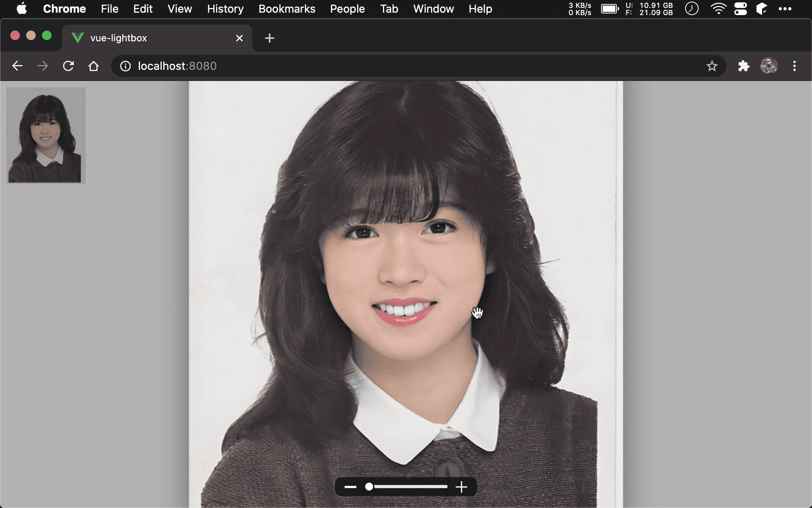Close the vue-lightbox tab
The height and width of the screenshot is (508, 812).
pos(239,38)
